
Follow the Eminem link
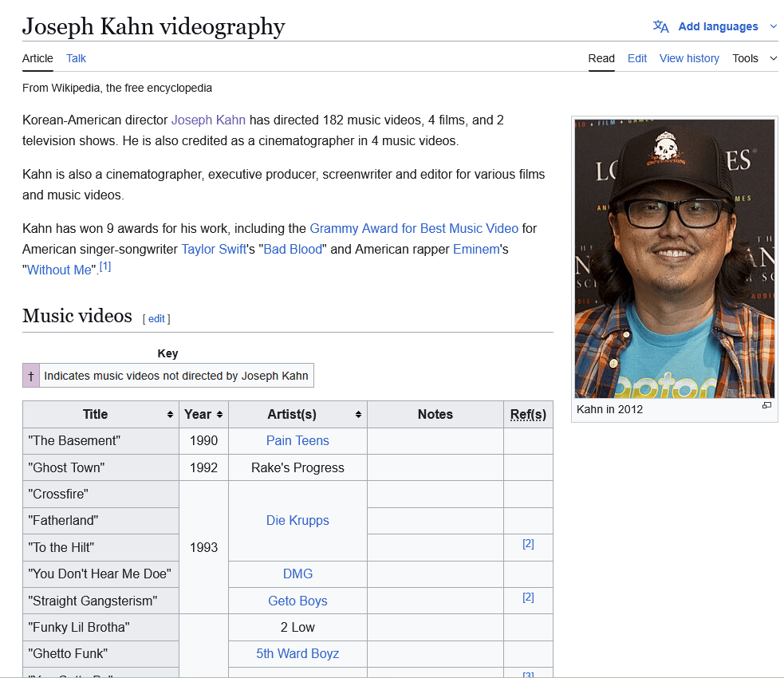(476, 249)
